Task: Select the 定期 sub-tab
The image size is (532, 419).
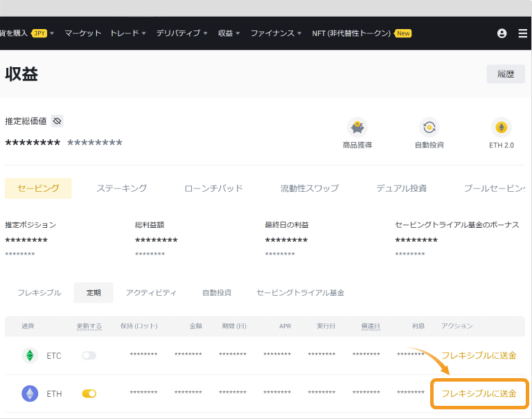Action: tap(94, 293)
